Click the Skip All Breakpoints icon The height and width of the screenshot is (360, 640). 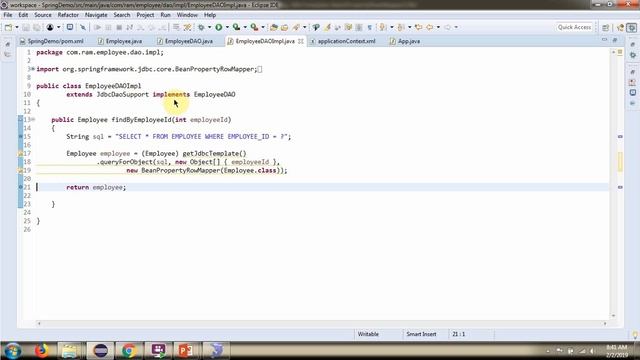(83, 27)
